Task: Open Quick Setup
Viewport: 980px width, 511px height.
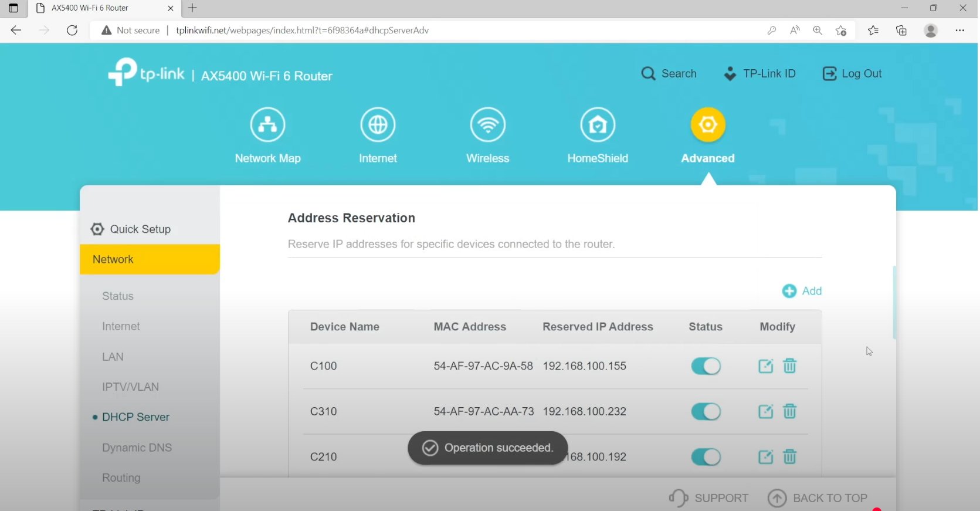Action: point(140,229)
